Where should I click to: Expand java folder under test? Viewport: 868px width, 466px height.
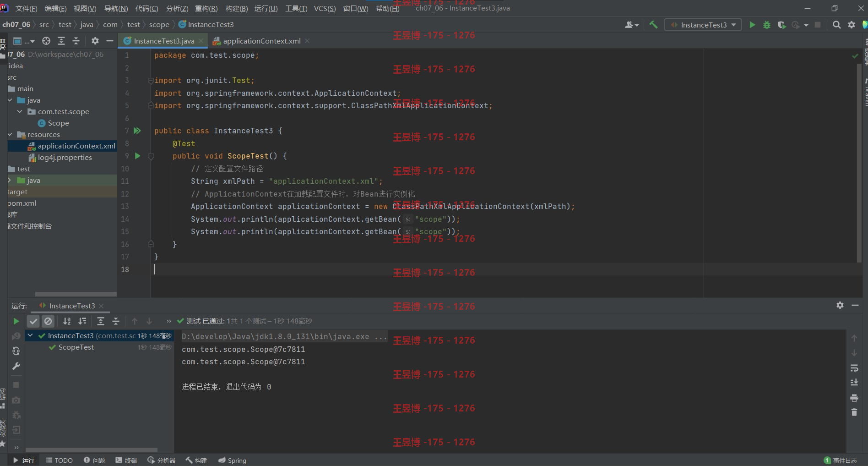point(9,180)
